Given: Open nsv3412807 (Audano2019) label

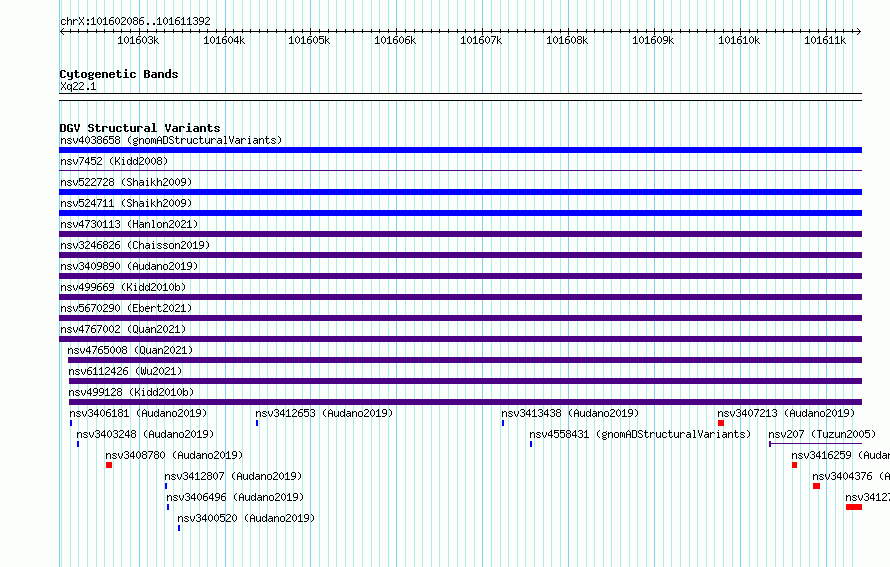Looking at the screenshot, I should (x=233, y=476).
